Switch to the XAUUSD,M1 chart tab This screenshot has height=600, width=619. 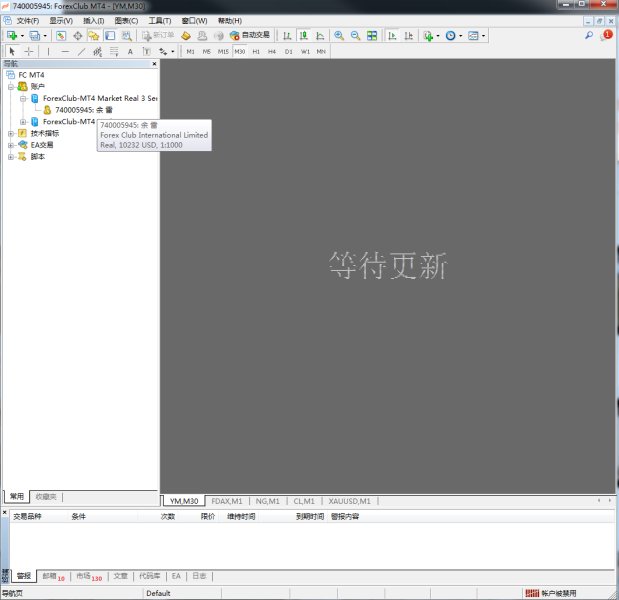click(349, 501)
